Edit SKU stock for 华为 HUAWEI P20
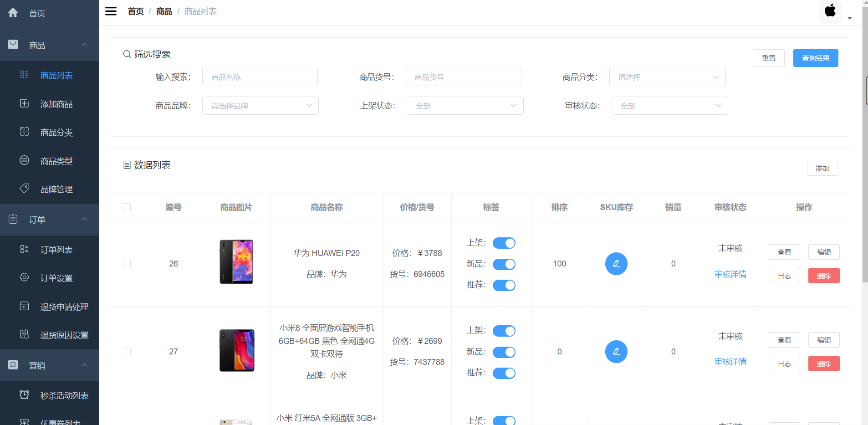Image resolution: width=868 pixels, height=425 pixels. pos(616,264)
